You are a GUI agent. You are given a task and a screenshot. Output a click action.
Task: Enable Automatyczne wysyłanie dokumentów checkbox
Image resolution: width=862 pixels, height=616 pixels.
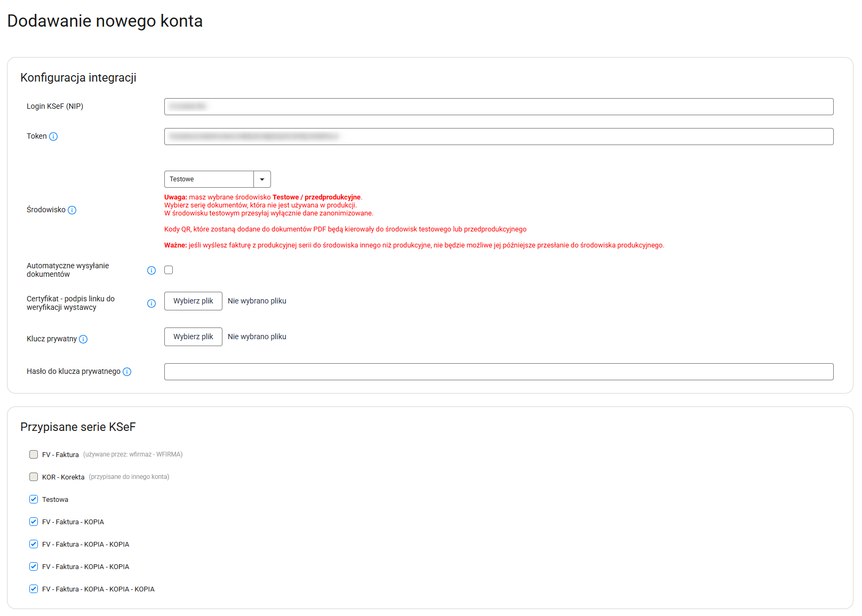(x=169, y=270)
